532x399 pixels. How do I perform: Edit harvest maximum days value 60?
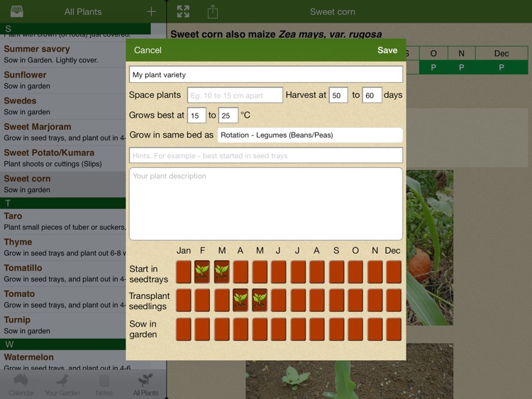(372, 95)
